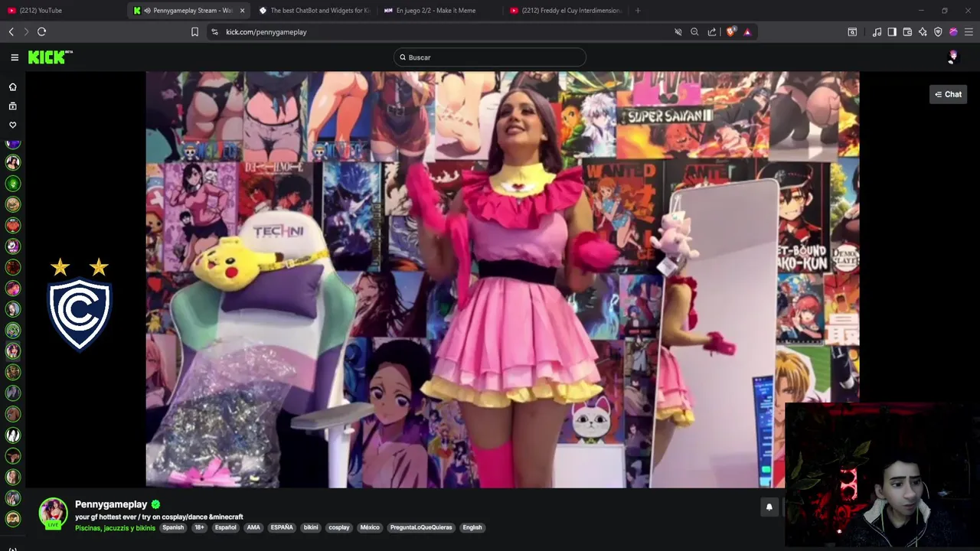Screen dimensions: 980x551
Task: Open Brave Shields lion icon
Action: point(730,31)
